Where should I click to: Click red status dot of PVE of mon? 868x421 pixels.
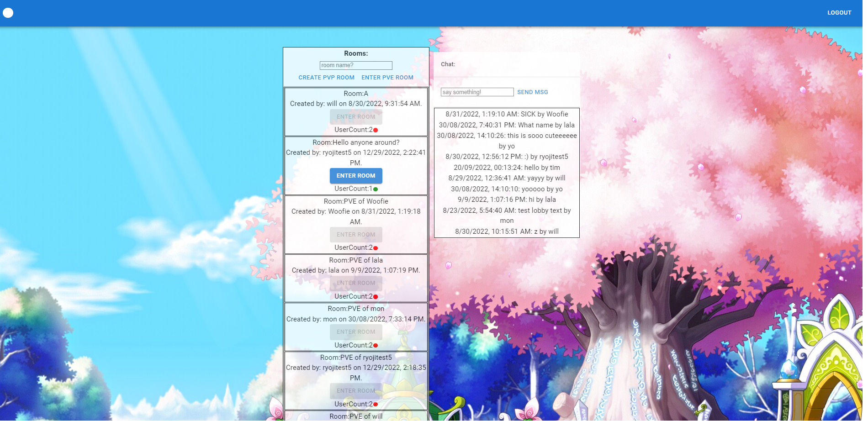tap(376, 346)
